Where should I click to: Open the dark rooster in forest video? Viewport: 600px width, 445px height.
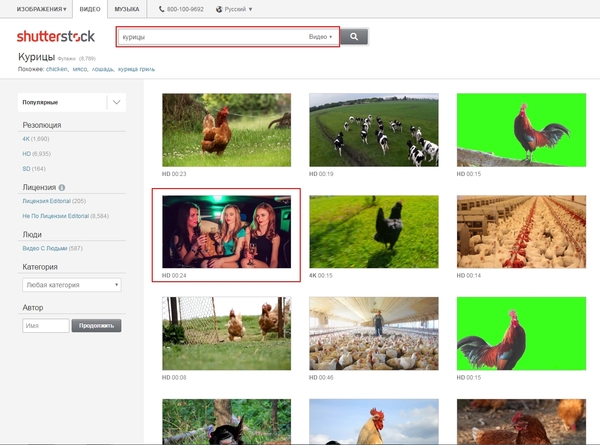(x=227, y=422)
